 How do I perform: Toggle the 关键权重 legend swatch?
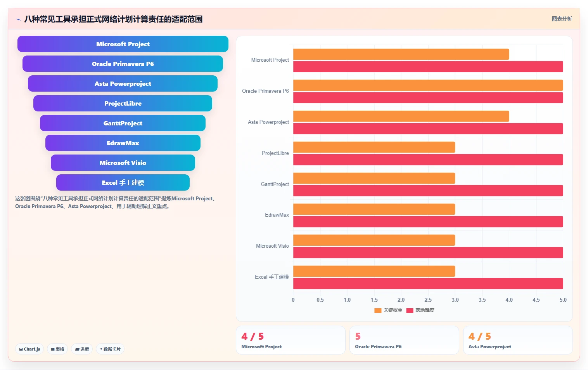click(378, 310)
